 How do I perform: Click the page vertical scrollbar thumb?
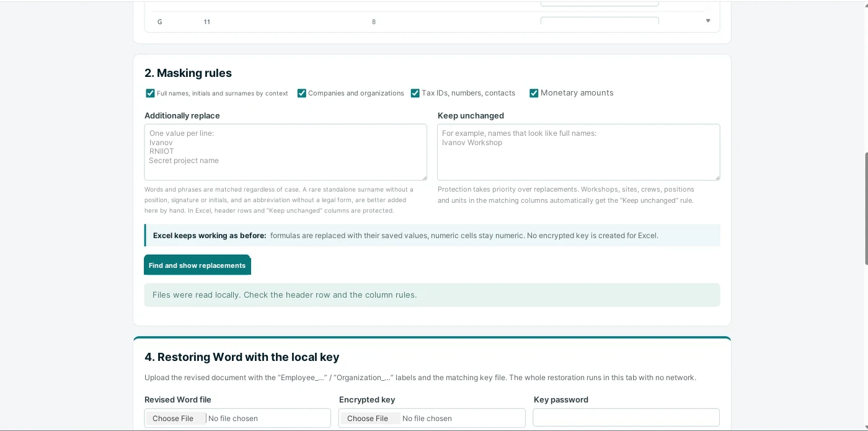point(866,208)
